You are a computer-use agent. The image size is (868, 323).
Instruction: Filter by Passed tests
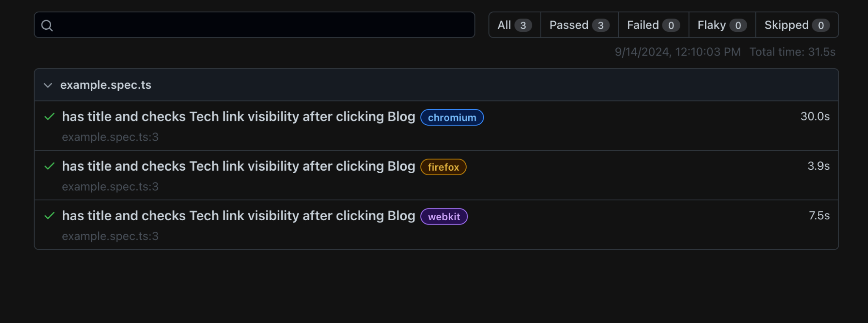point(579,25)
